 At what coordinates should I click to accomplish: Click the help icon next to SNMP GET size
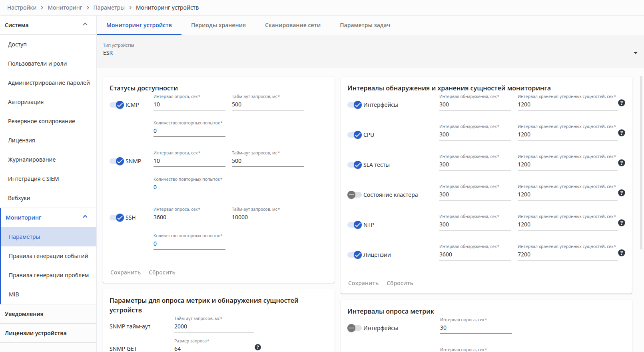point(258,347)
